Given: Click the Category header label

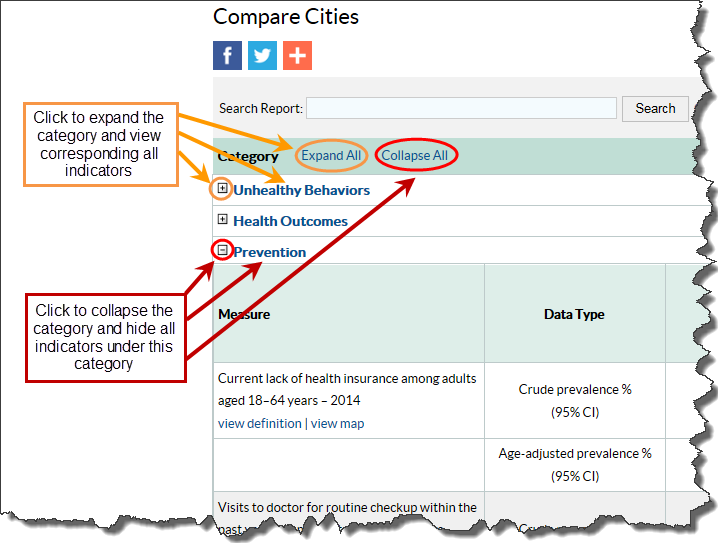Looking at the screenshot, I should coord(248,156).
